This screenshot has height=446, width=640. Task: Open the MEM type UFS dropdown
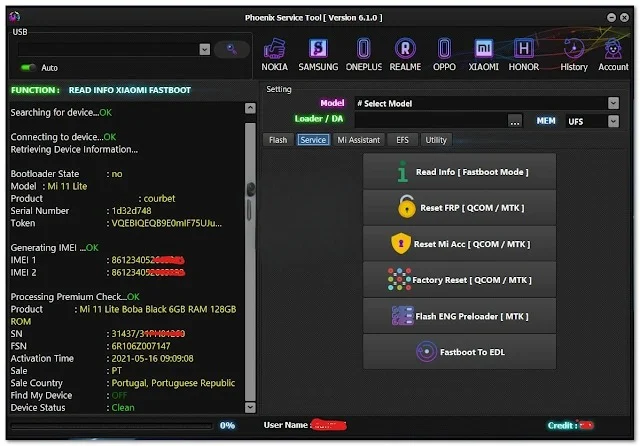[613, 121]
